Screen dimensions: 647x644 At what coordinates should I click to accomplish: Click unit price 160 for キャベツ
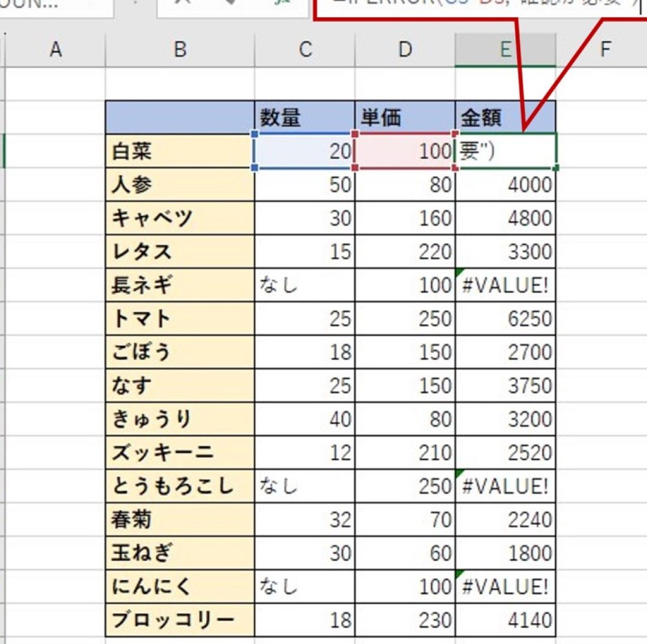405,218
